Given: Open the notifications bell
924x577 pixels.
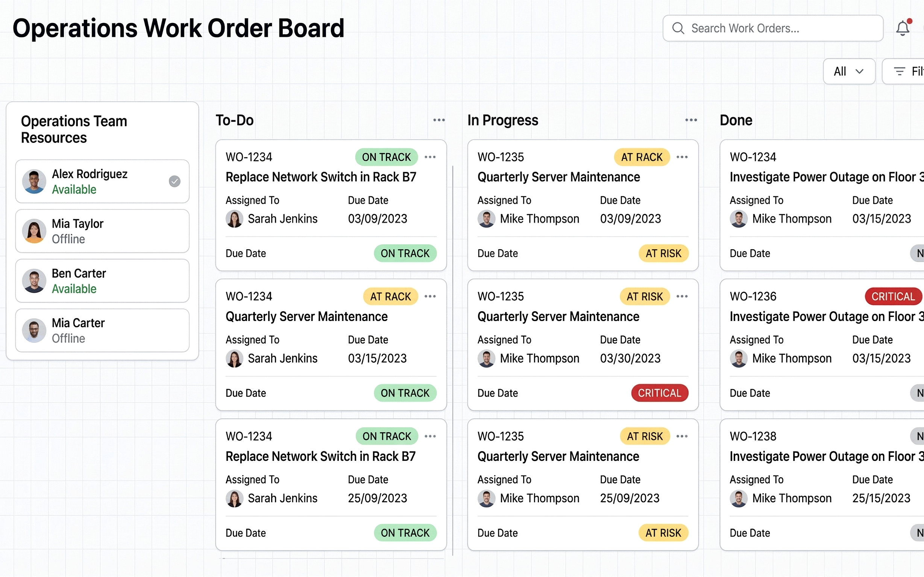Looking at the screenshot, I should coord(903,28).
